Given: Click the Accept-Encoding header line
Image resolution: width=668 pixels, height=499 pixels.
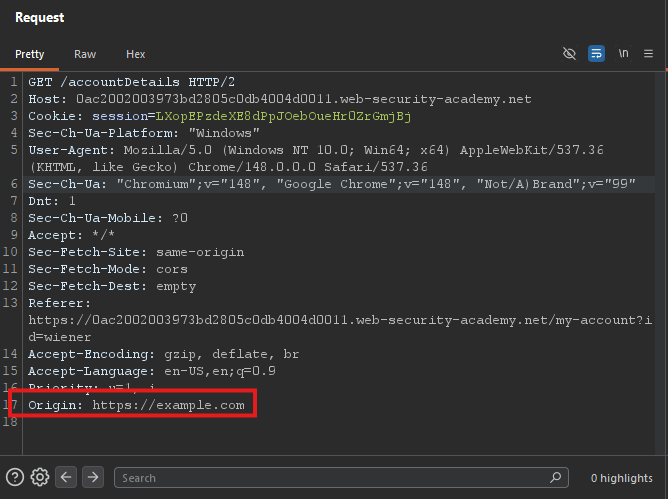Looking at the screenshot, I should pos(164,354).
